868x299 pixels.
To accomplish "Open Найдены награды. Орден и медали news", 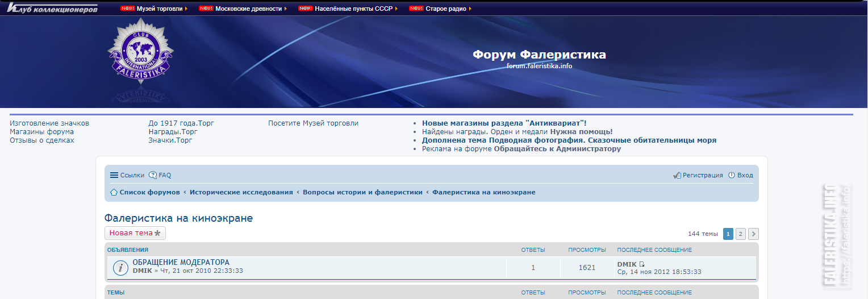I will (x=518, y=131).
